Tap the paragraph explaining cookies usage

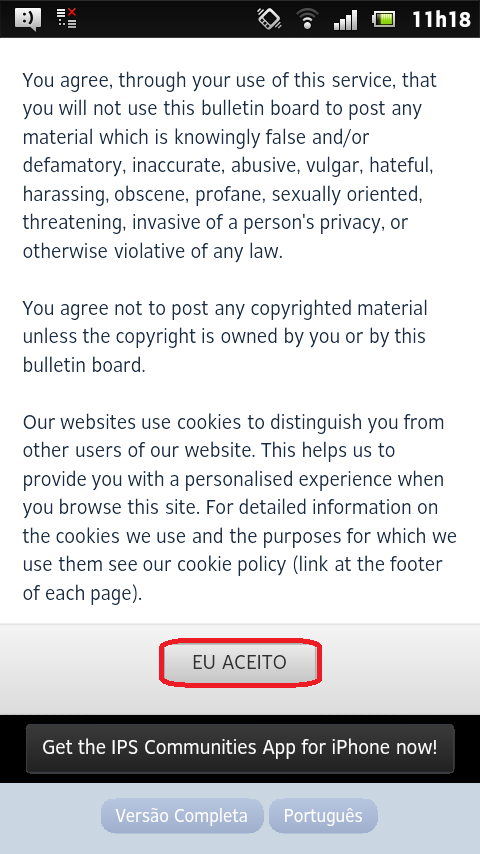click(240, 508)
